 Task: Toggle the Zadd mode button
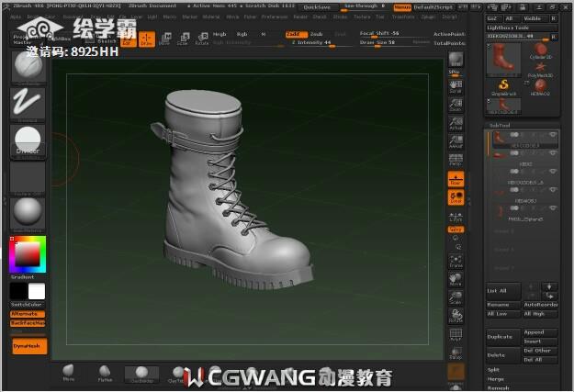pyautogui.click(x=296, y=34)
